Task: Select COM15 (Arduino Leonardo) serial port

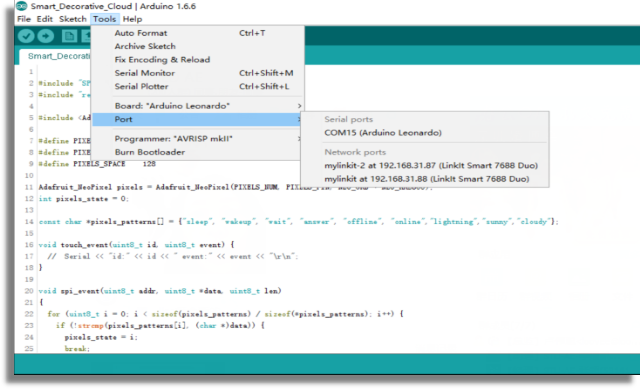Action: click(425, 133)
